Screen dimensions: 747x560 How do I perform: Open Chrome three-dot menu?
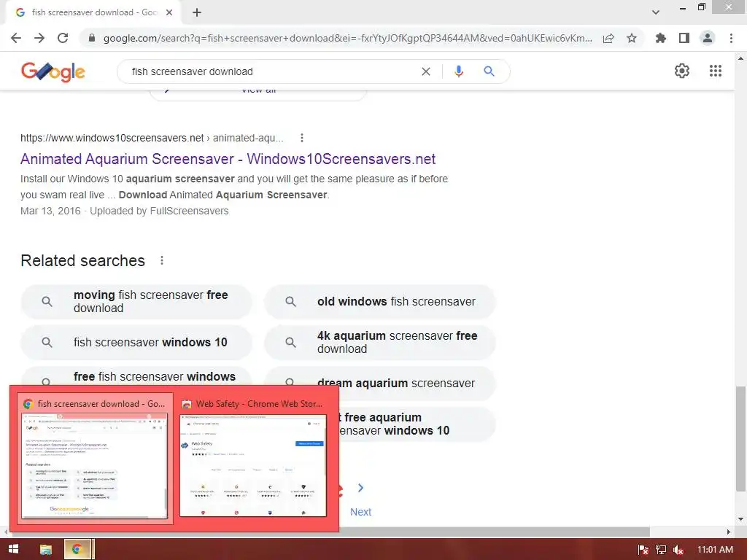coord(731,38)
